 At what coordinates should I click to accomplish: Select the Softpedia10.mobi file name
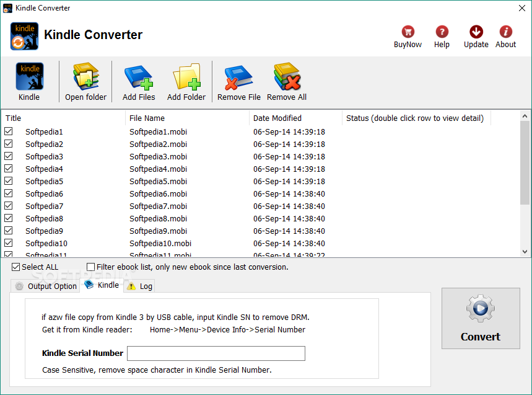pyautogui.click(x=160, y=244)
